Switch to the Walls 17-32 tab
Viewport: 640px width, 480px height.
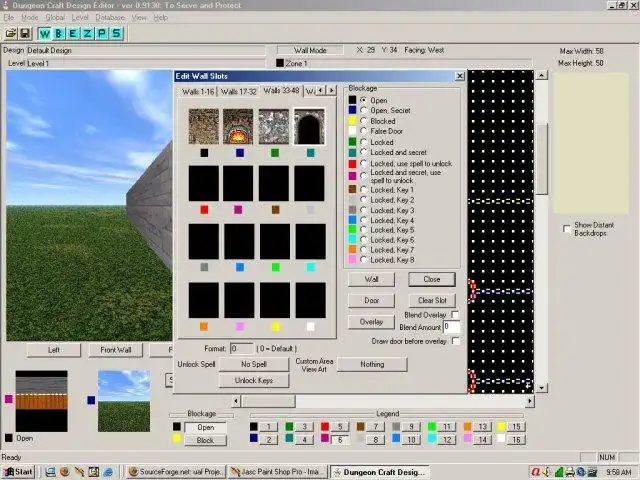coord(238,91)
